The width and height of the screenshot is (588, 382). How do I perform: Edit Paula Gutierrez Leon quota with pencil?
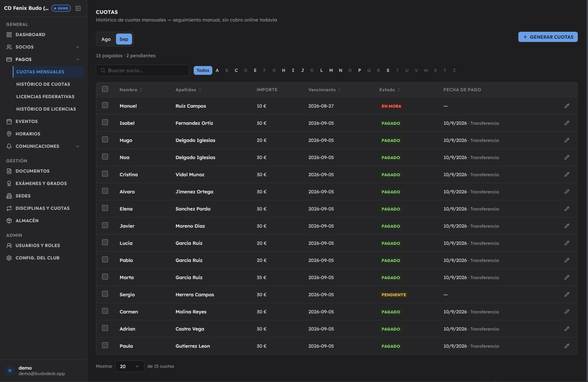click(x=567, y=346)
